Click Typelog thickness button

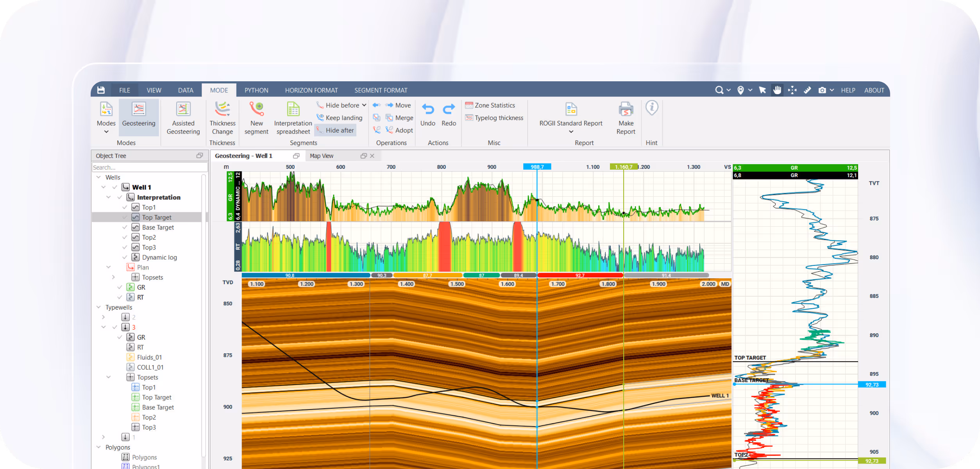[x=494, y=118]
